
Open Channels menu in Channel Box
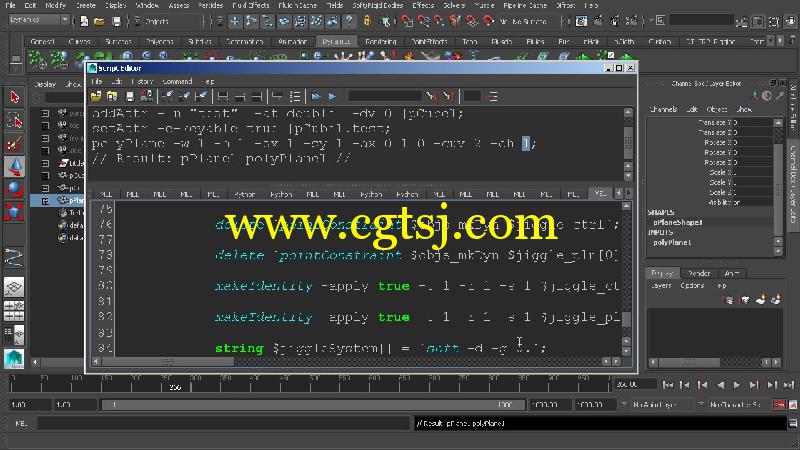click(663, 109)
